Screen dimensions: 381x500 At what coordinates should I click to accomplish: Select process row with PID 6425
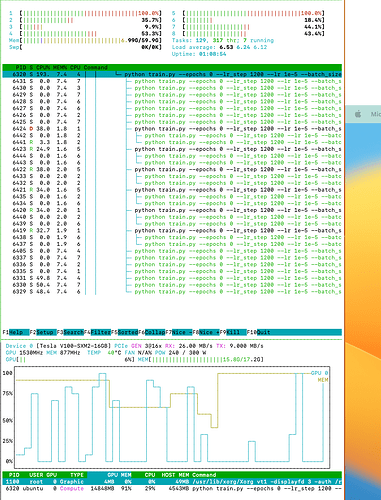172,122
